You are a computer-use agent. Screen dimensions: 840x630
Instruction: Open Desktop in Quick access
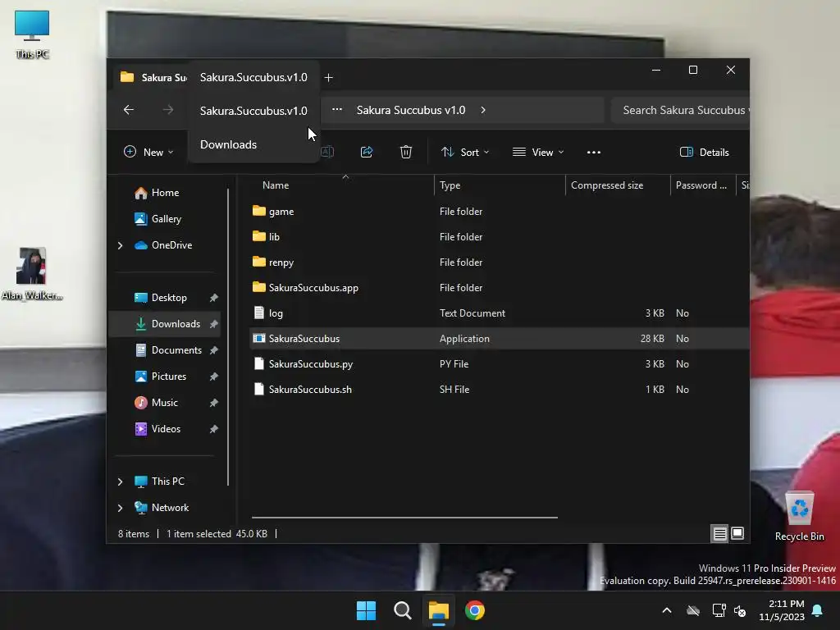point(169,298)
